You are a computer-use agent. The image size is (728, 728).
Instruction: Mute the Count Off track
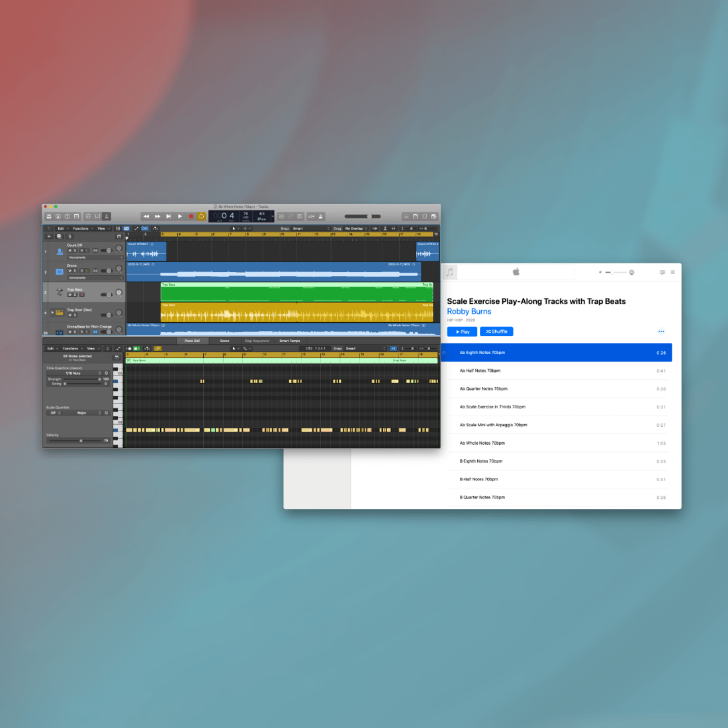pos(69,251)
